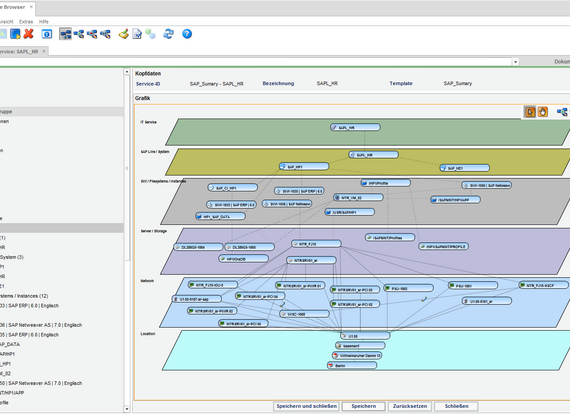Screen dimensions: 570x414
Task: Click the refresh arrows toolbar icon
Action: (x=168, y=34)
